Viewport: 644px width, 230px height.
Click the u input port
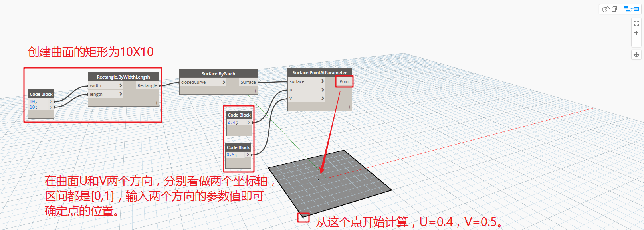306,90
